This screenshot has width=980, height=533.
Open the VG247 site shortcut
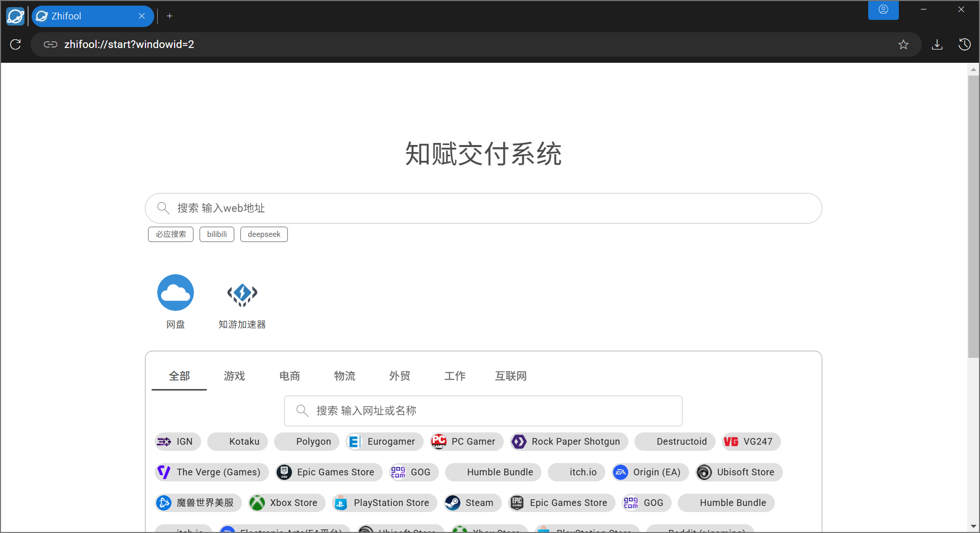tap(751, 442)
